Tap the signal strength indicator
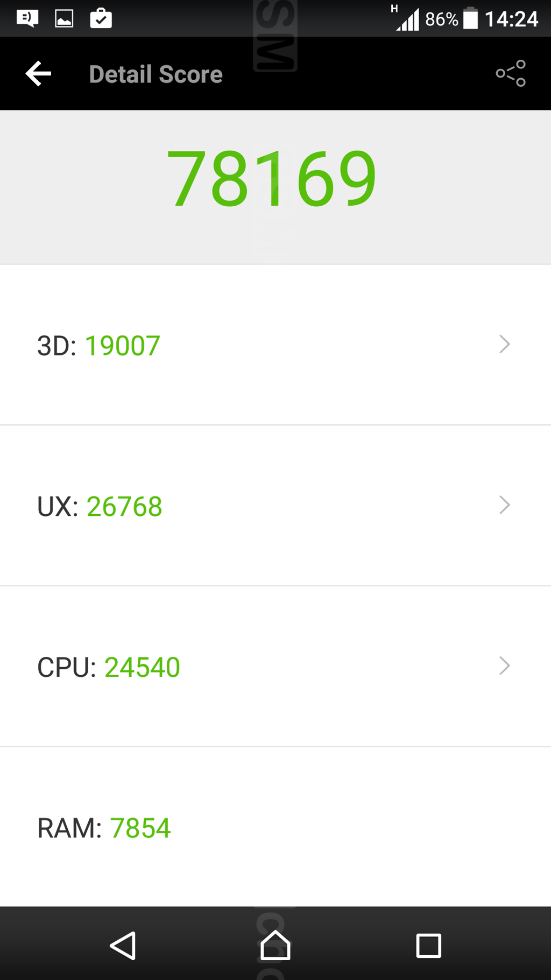Image resolution: width=551 pixels, height=980 pixels. 407,18
